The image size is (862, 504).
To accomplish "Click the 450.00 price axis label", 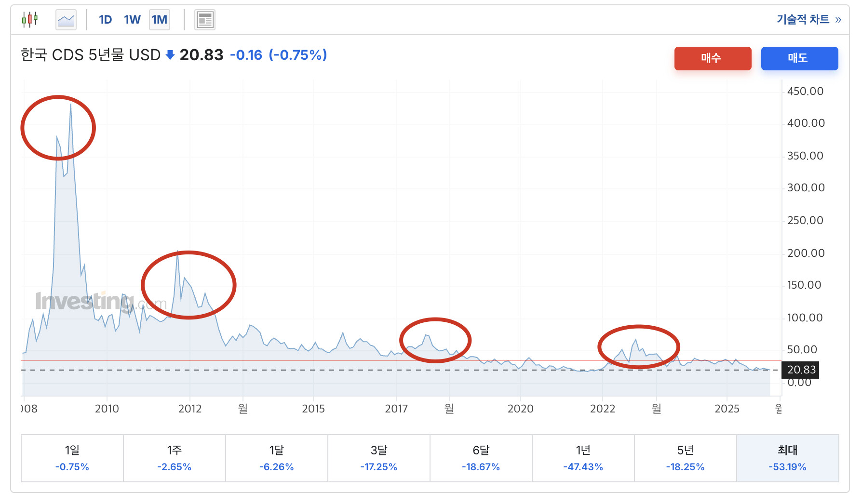I will [x=806, y=91].
